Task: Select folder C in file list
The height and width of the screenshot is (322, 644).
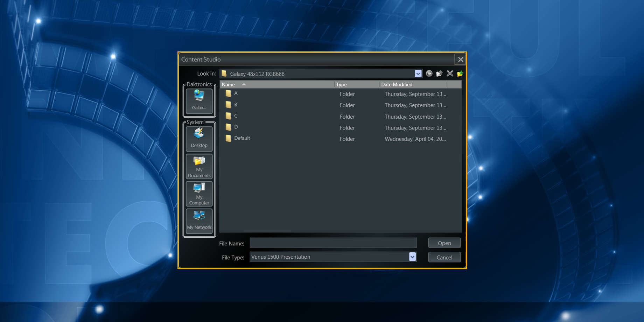Action: point(236,116)
